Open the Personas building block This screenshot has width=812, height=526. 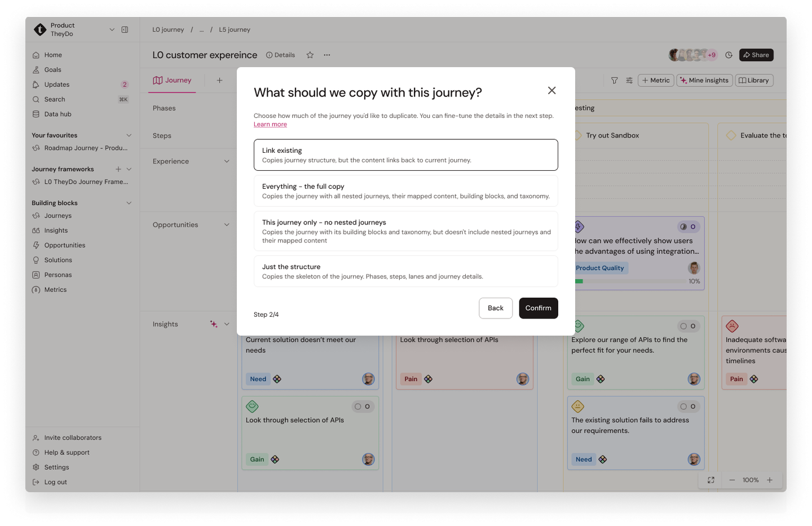(57, 275)
